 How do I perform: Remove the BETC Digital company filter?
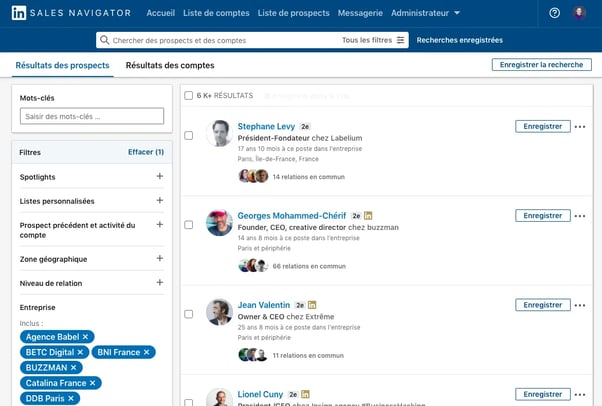pos(80,352)
